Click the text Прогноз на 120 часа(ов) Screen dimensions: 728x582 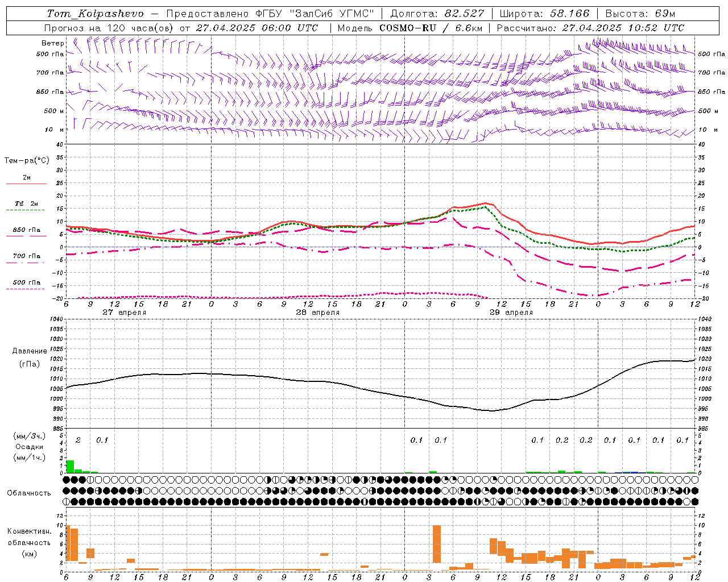click(x=110, y=28)
